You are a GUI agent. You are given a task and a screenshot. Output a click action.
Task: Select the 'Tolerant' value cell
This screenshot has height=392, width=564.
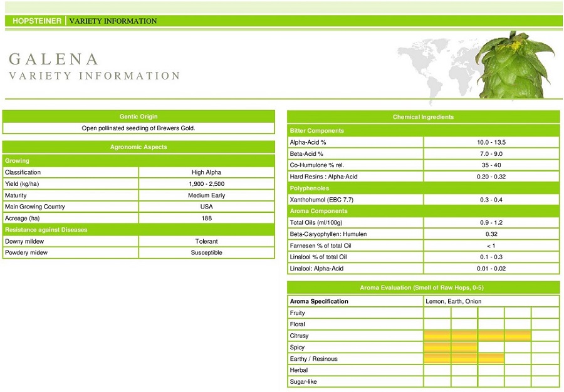click(206, 241)
